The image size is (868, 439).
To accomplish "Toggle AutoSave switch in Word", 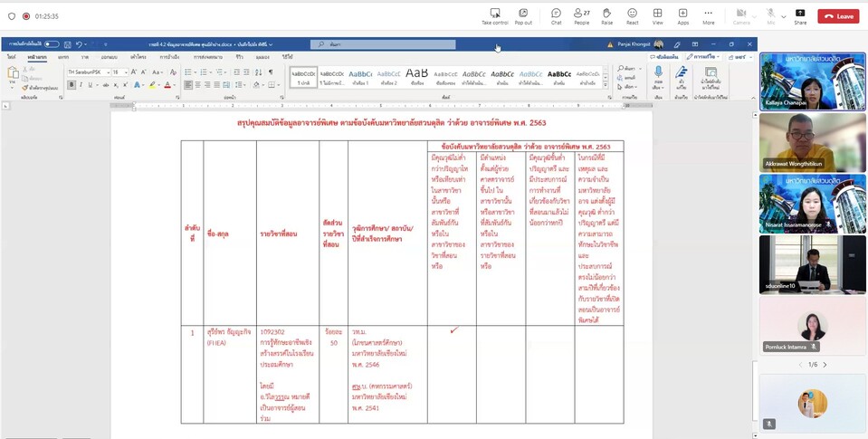I will [x=52, y=44].
